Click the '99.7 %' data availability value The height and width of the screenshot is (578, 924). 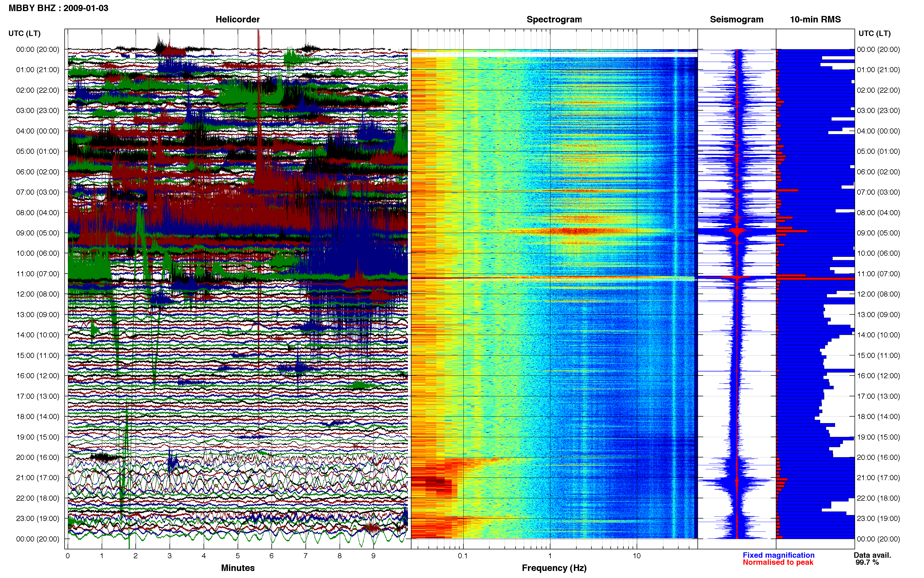(867, 562)
